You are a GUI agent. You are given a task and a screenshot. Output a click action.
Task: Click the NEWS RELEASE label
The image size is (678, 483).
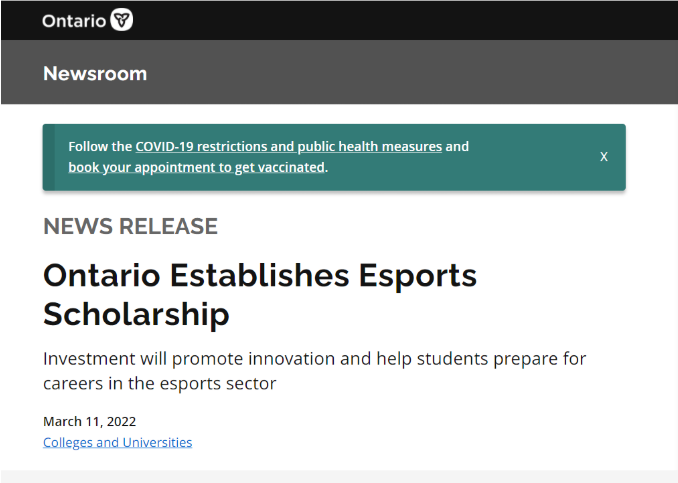(x=130, y=226)
